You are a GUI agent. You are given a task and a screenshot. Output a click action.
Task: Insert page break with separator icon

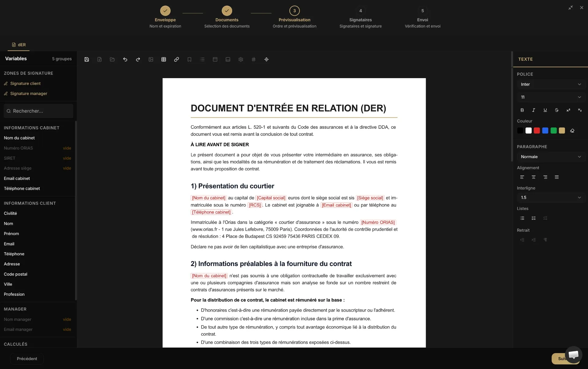266,59
